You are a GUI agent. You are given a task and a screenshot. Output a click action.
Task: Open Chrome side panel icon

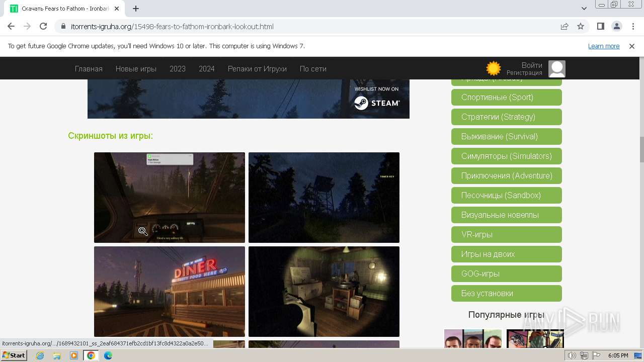pos(600,26)
